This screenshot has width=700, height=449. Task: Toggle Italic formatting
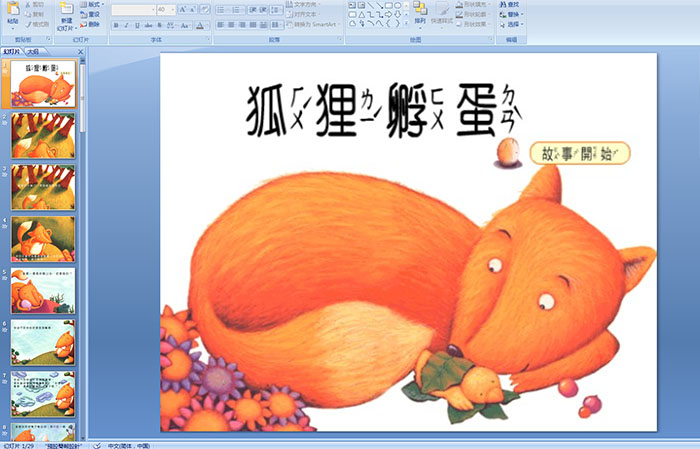(126, 25)
